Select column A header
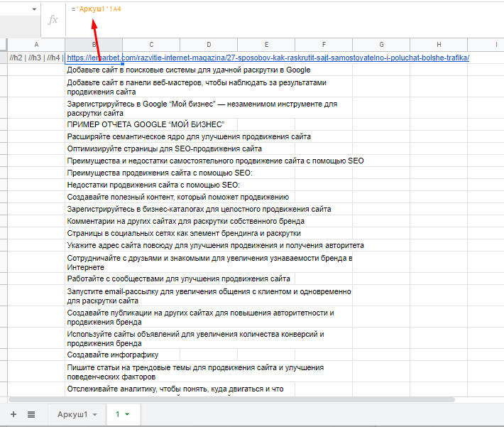The image size is (504, 427). click(x=36, y=45)
